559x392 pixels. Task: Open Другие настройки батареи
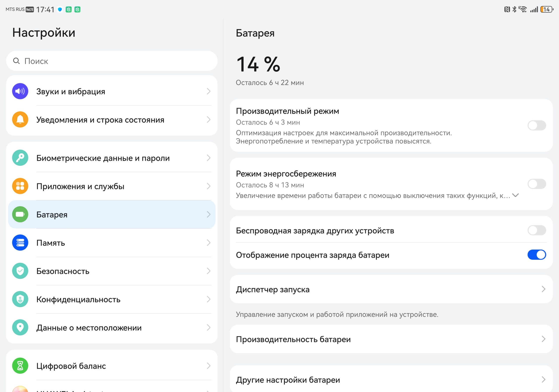(x=391, y=379)
